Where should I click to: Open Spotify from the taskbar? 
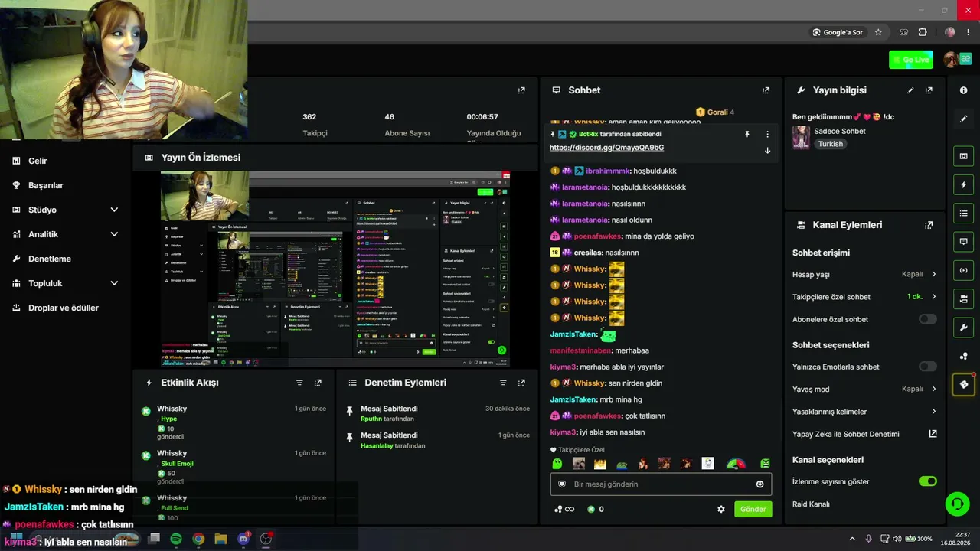tap(175, 539)
